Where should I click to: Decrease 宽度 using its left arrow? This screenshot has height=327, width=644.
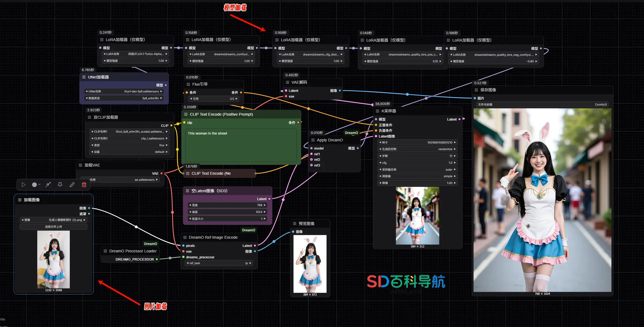pos(190,205)
